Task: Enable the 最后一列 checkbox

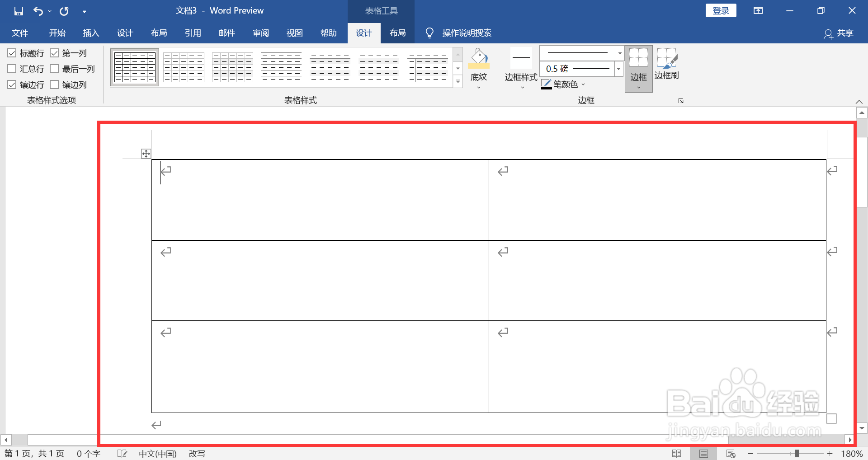Action: 55,69
